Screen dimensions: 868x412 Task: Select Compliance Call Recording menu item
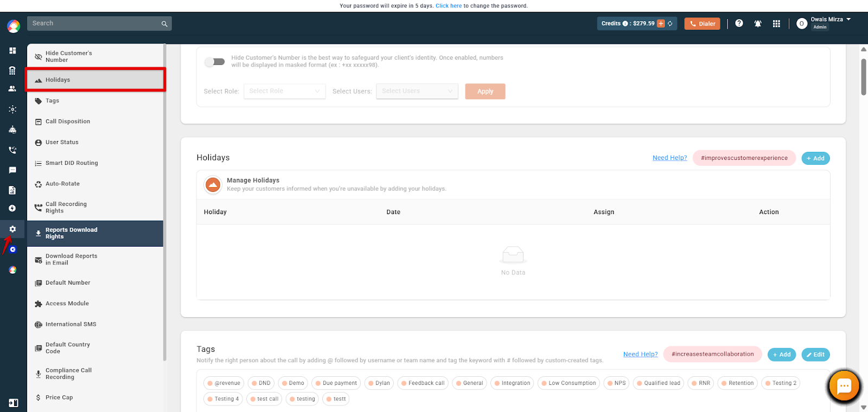pos(95,374)
